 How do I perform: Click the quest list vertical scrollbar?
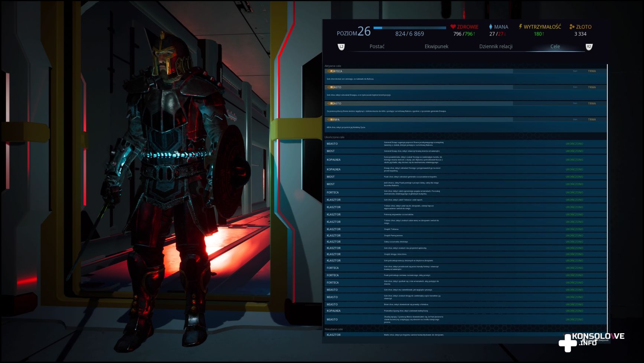point(607,185)
